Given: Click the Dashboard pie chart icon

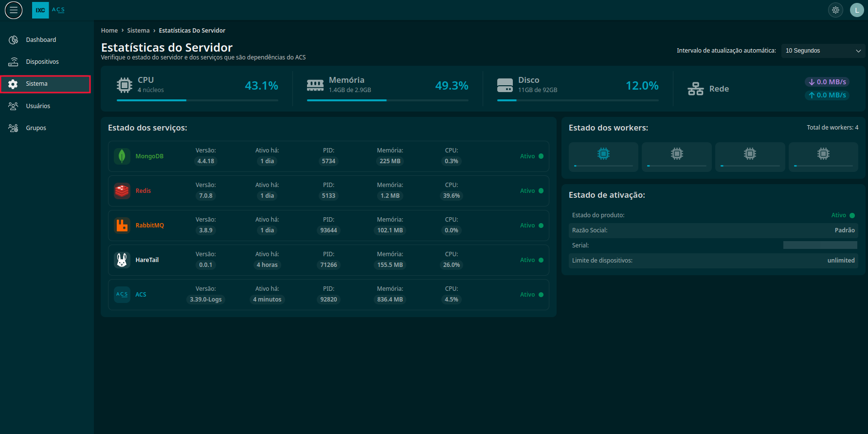Looking at the screenshot, I should tap(14, 40).
